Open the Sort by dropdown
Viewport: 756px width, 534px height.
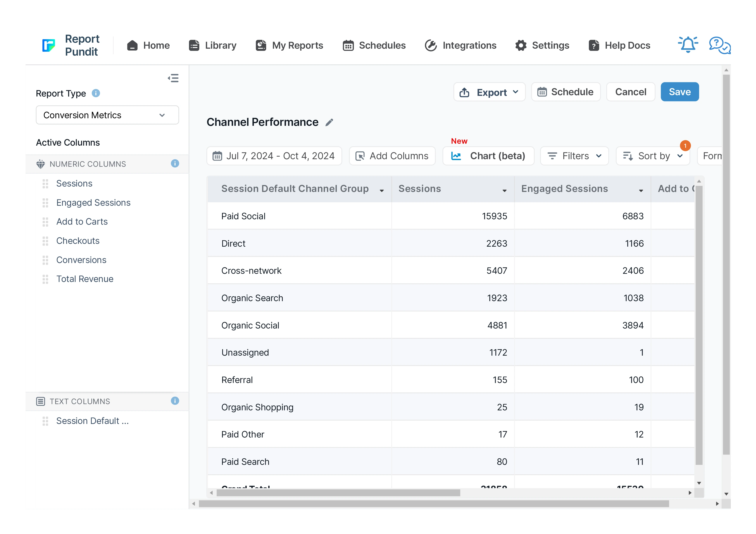[653, 156]
